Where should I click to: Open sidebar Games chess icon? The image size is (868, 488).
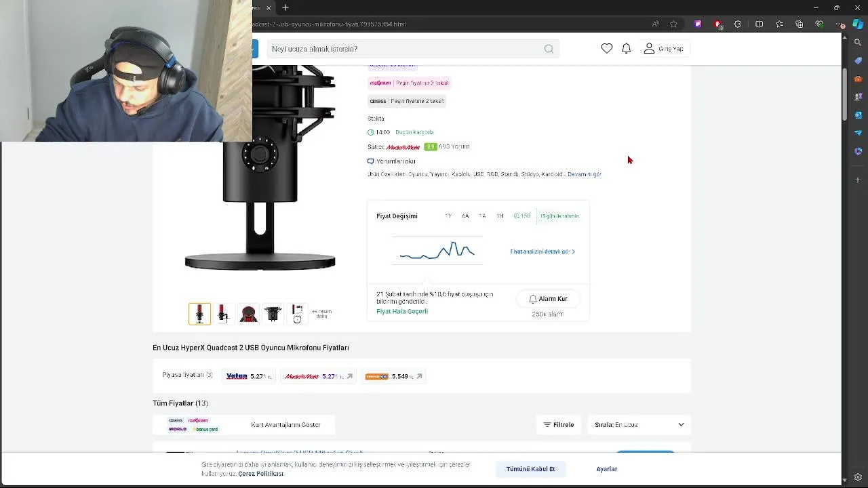coord(858,97)
